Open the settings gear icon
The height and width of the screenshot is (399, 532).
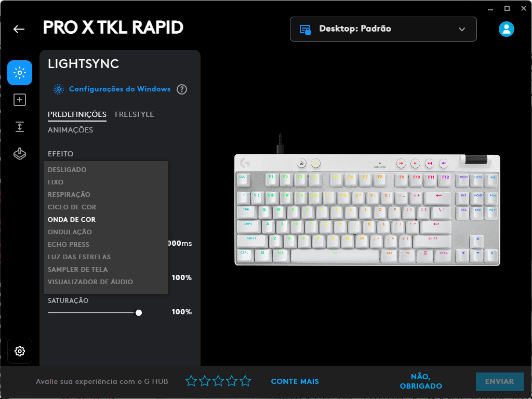(x=20, y=351)
